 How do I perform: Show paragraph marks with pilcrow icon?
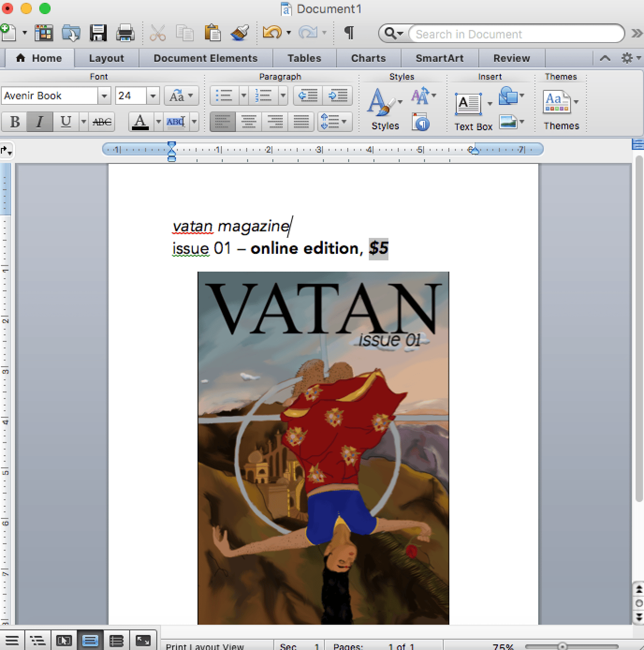point(349,33)
